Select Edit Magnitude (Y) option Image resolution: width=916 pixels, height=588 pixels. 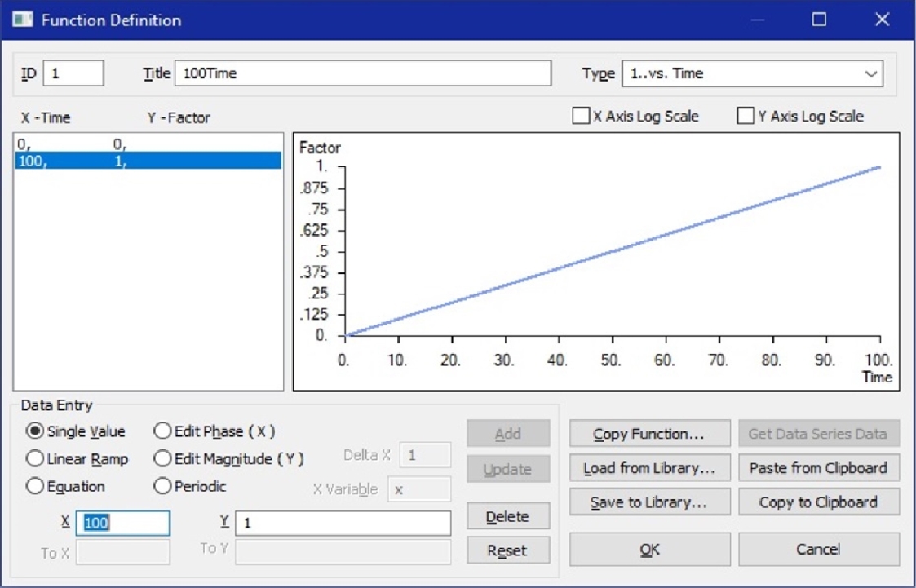(x=163, y=459)
